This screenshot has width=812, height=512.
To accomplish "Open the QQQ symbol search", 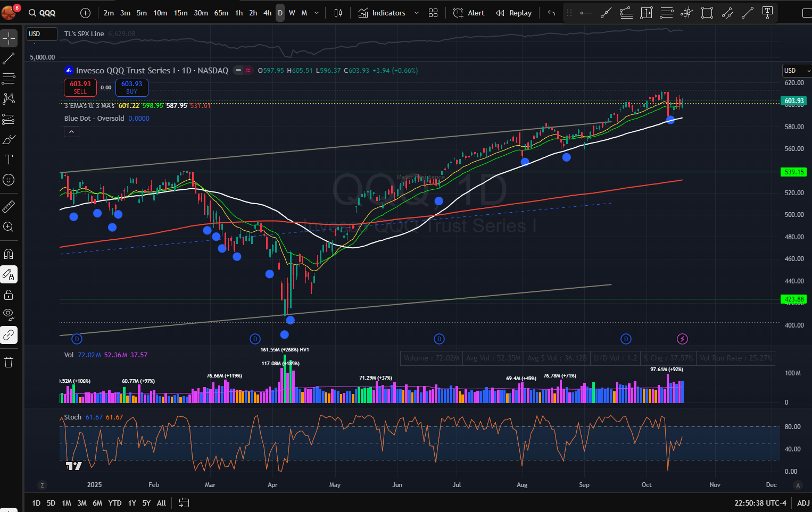I will (x=43, y=13).
